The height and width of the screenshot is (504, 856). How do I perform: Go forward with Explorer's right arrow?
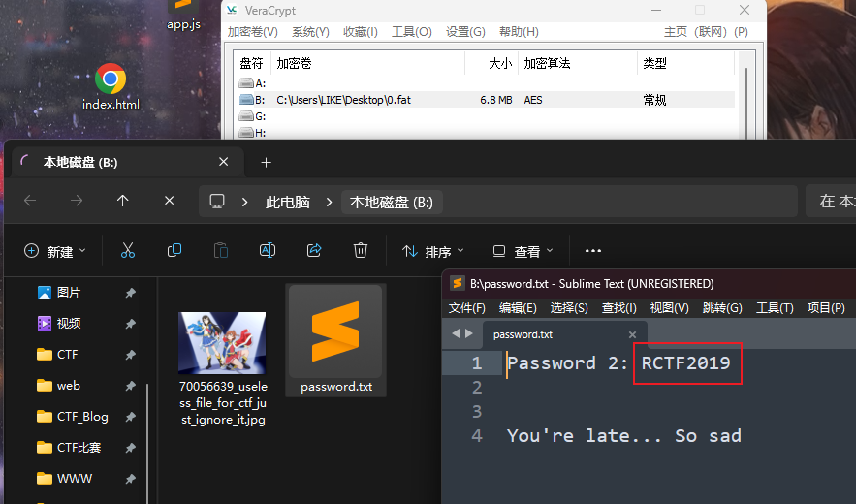point(77,201)
